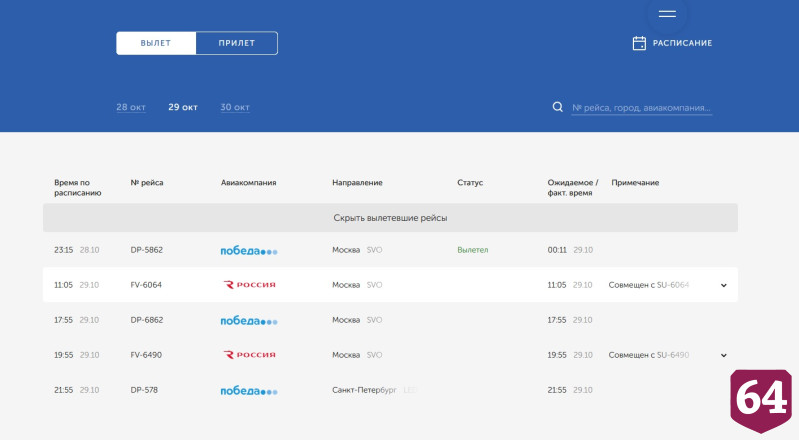Click the № рейса column header
Viewport: 799px width, 440px height.
[x=147, y=183]
